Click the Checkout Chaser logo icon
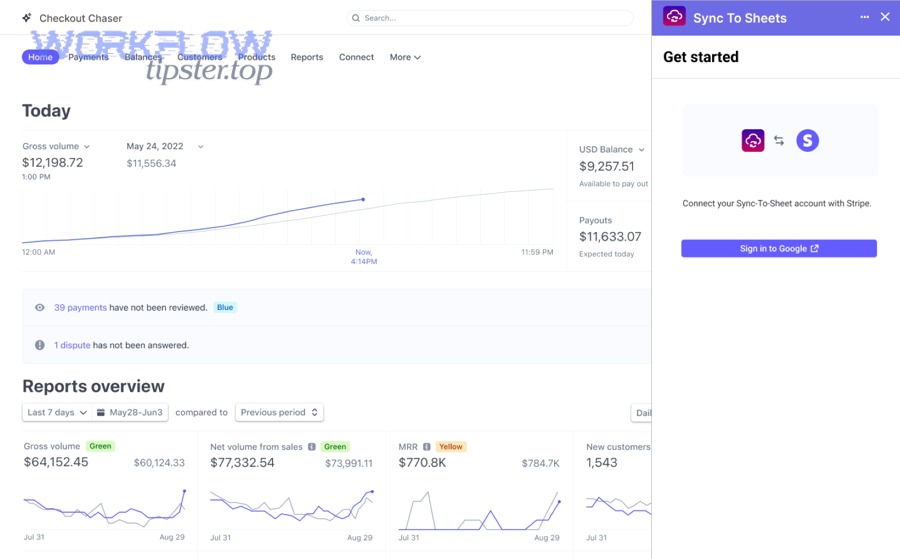This screenshot has height=559, width=900. [27, 18]
